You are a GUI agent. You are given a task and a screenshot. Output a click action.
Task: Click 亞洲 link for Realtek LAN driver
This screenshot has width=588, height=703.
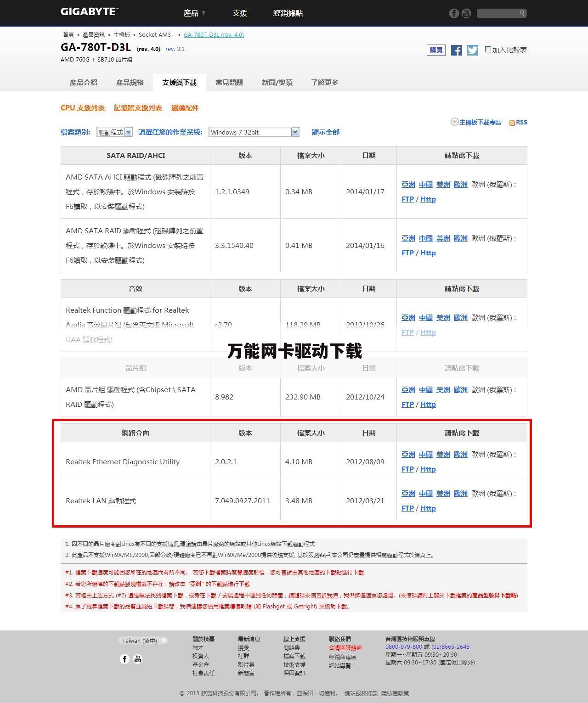tap(408, 494)
